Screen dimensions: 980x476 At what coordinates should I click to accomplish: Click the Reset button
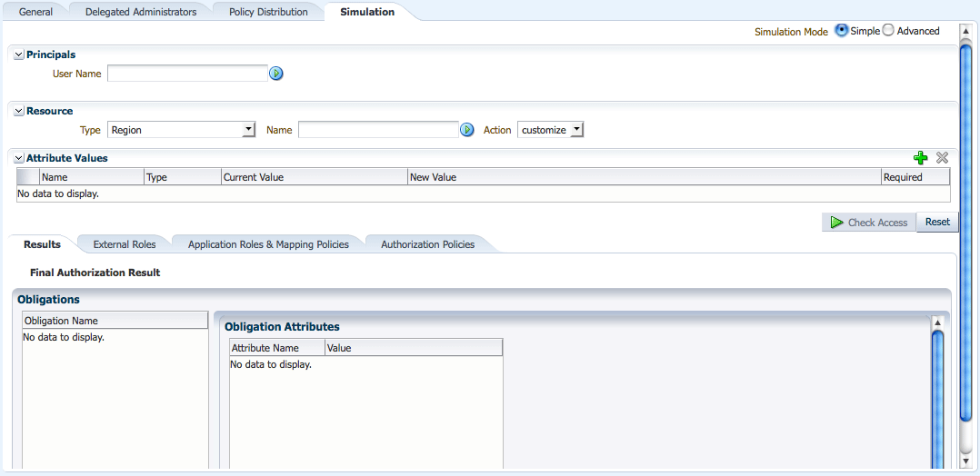(937, 222)
